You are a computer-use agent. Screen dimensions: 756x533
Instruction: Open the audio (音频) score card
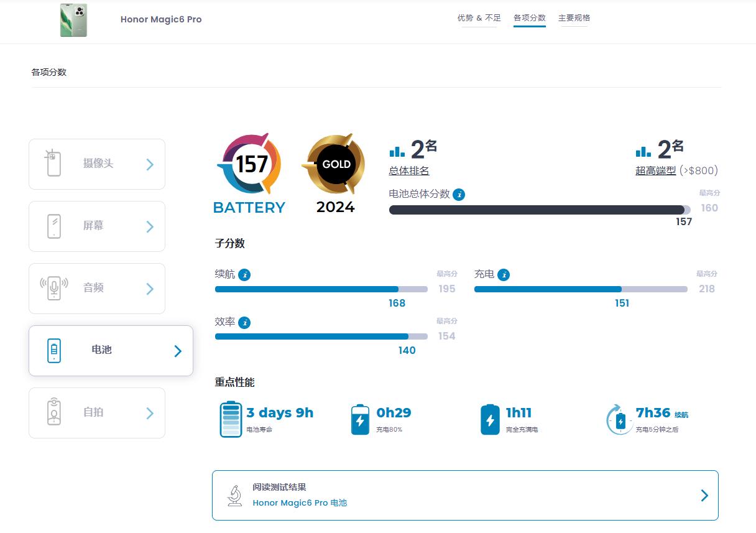[97, 289]
